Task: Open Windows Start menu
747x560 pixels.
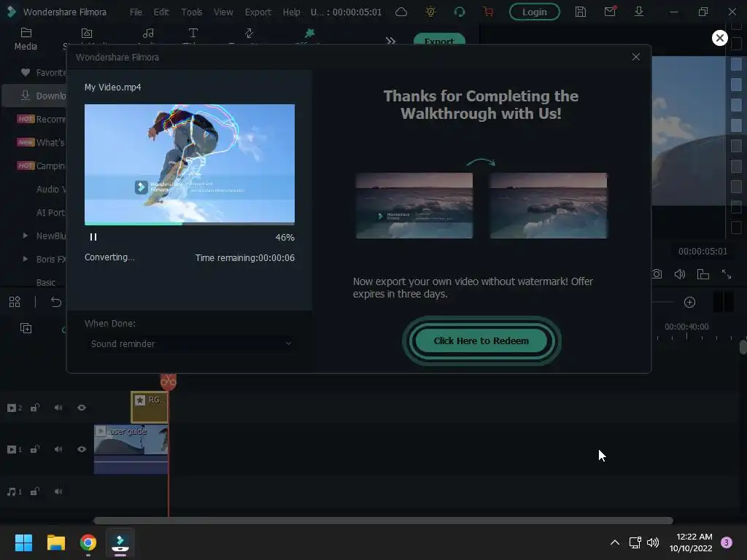Action: tap(23, 542)
